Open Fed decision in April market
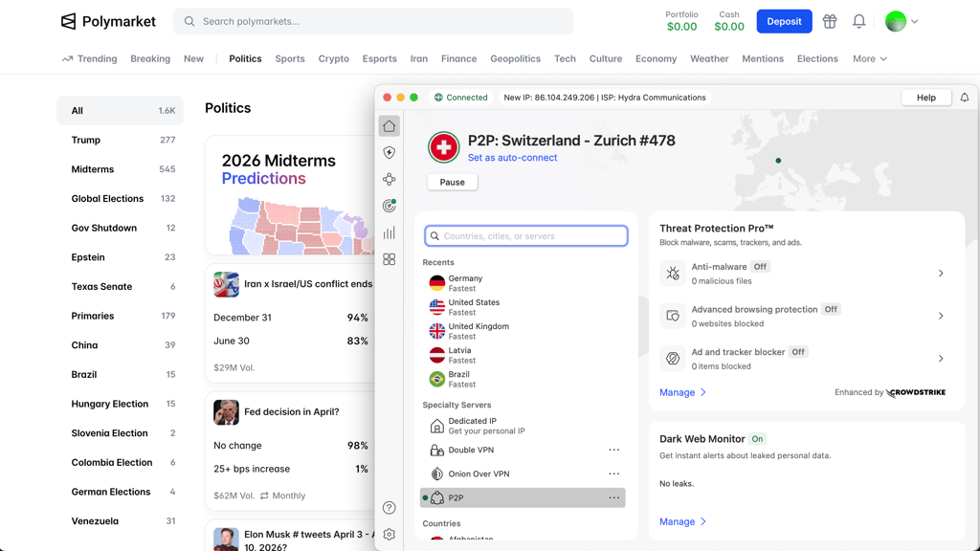This screenshot has width=980, height=551. click(x=291, y=411)
